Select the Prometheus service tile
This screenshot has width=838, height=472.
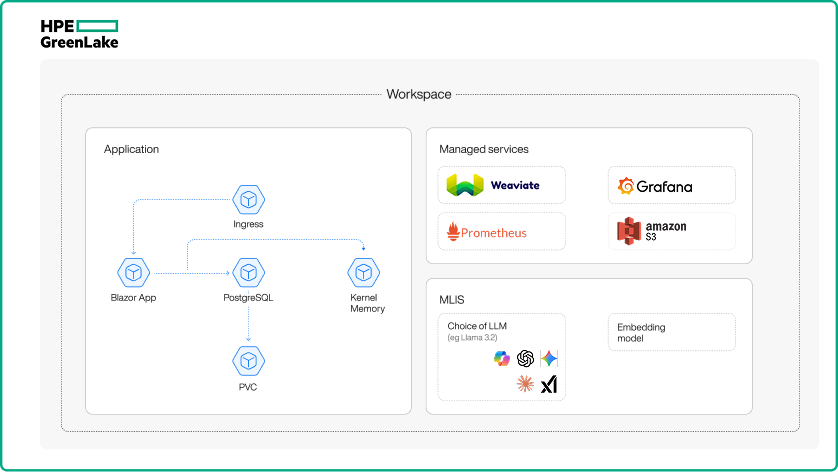(502, 232)
